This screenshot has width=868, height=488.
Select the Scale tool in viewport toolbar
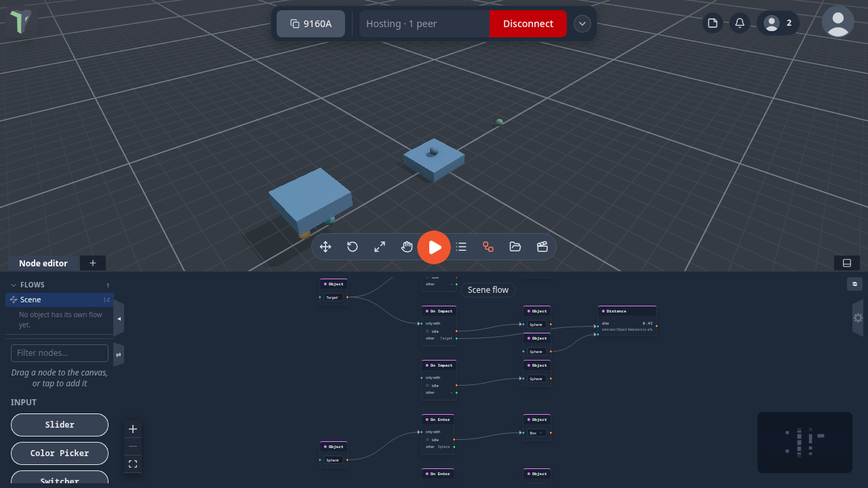(x=380, y=247)
